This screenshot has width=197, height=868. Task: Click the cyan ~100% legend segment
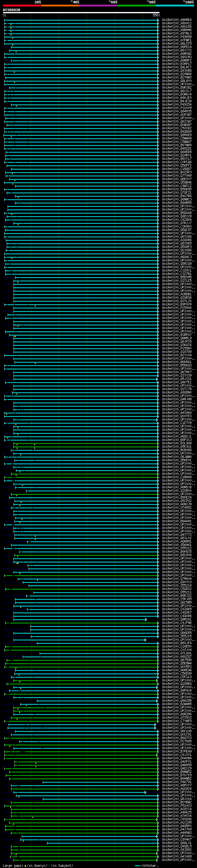175,6
